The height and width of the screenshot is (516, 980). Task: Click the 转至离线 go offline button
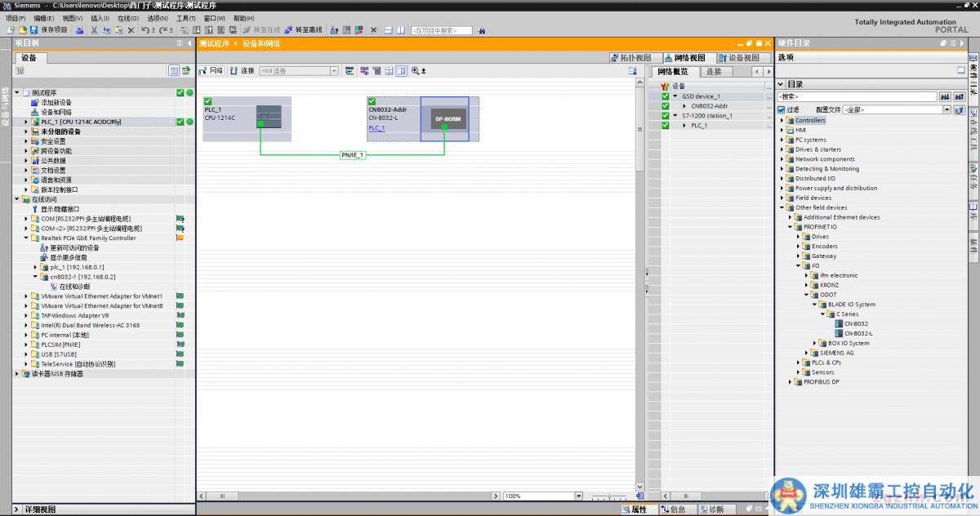(x=303, y=30)
